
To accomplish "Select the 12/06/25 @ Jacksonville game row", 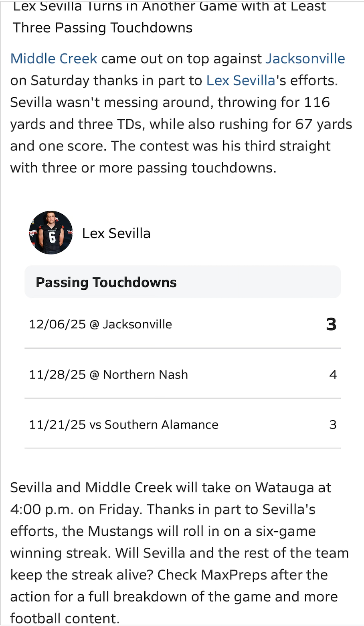I will 101,324.
